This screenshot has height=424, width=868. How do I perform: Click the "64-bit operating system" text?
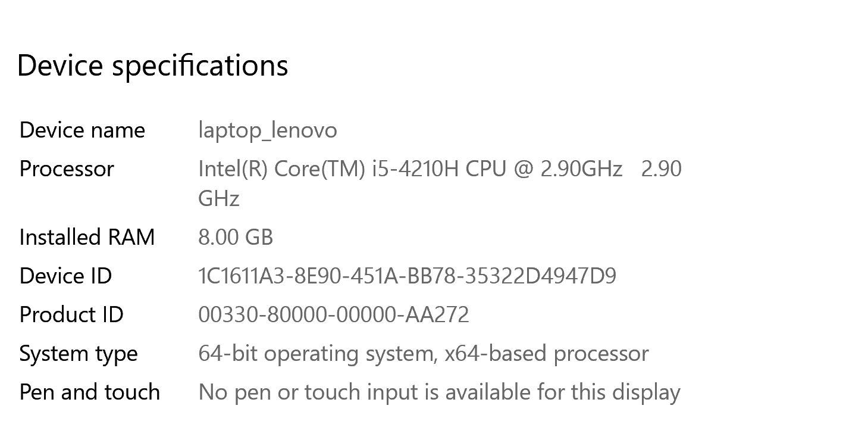(315, 354)
